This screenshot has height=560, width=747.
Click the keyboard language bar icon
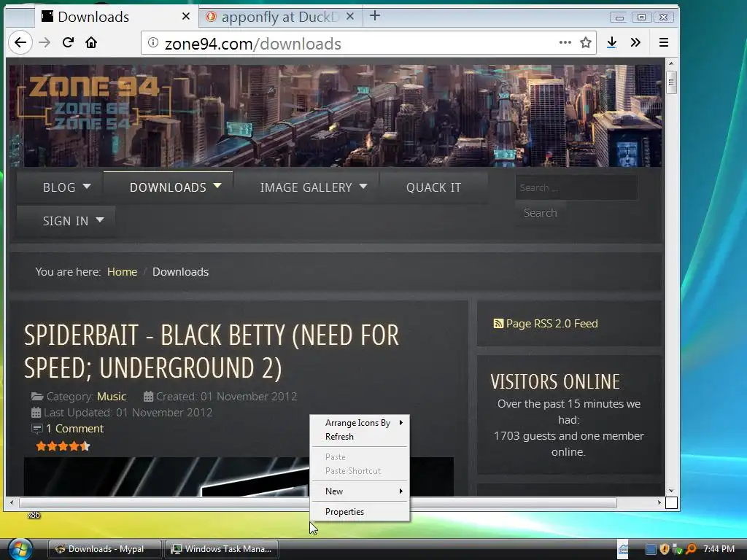[x=623, y=550]
